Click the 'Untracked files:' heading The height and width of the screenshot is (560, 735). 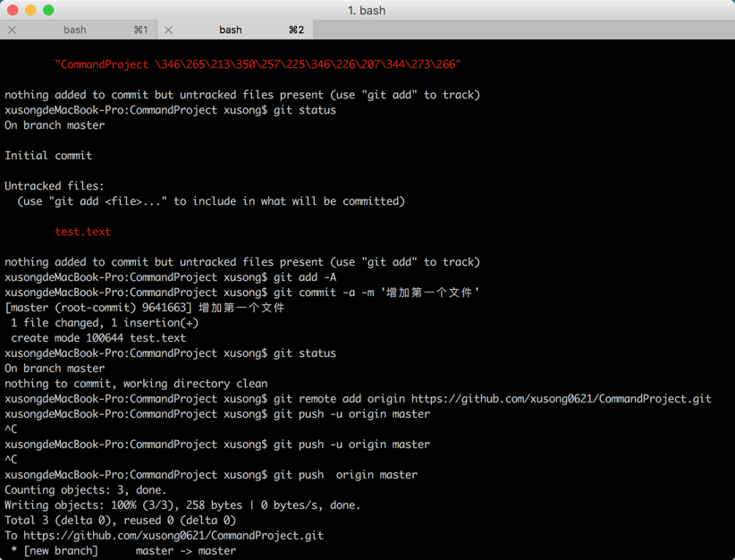click(x=55, y=186)
